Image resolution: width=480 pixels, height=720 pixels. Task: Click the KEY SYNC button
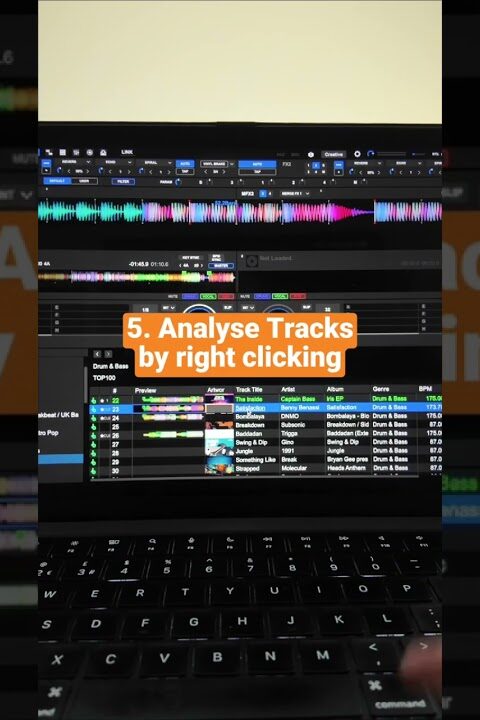pos(191,258)
